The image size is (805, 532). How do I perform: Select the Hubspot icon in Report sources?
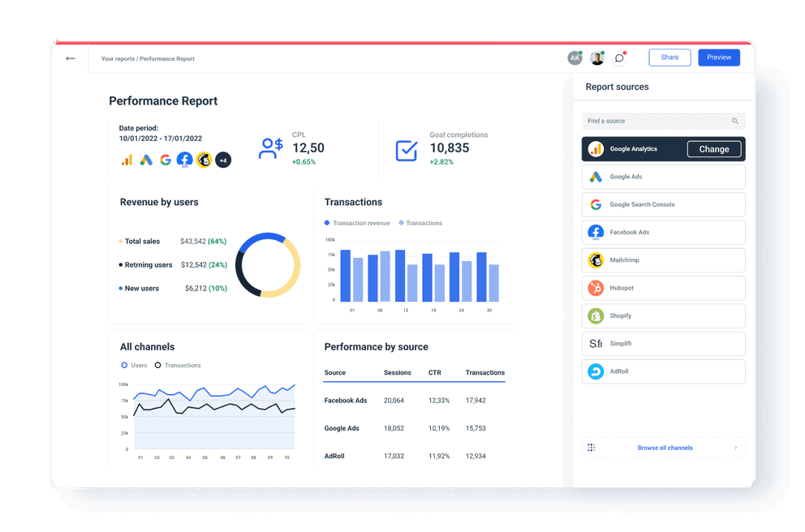click(x=596, y=287)
